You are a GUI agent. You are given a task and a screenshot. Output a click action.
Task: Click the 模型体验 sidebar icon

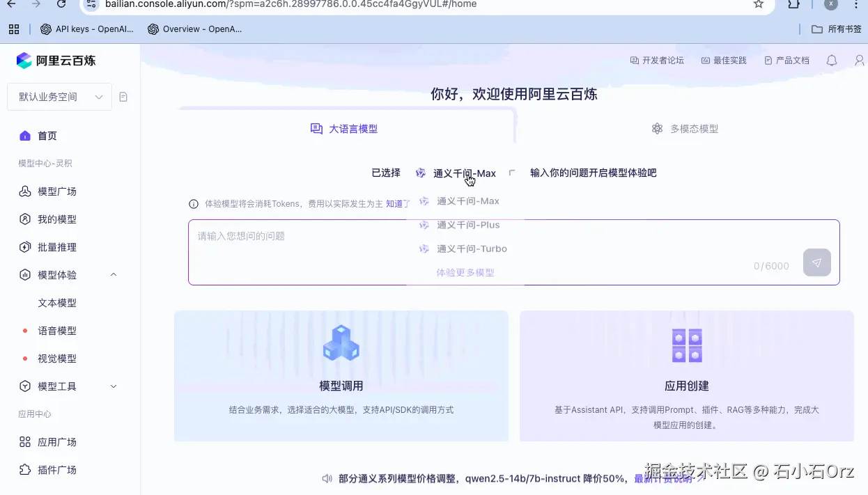pos(25,275)
